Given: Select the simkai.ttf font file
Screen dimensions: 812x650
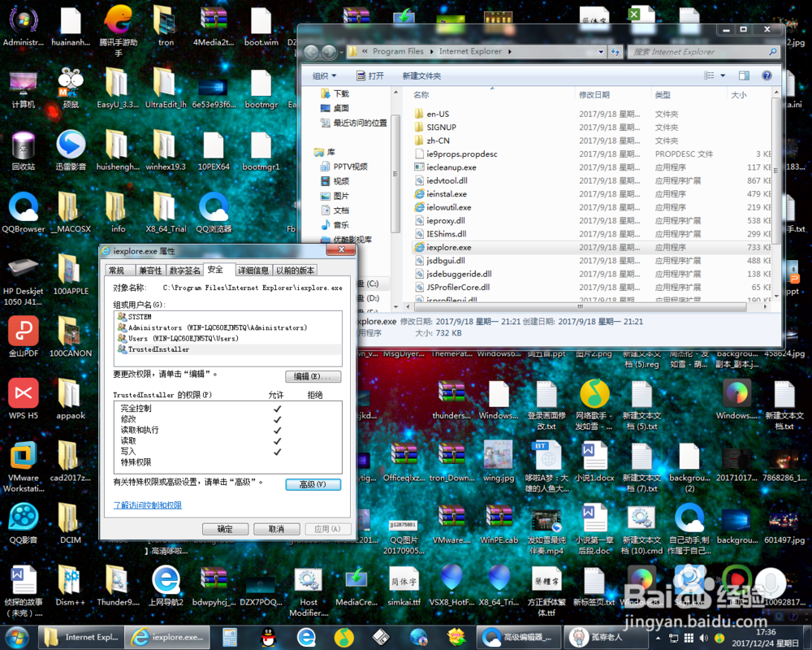Looking at the screenshot, I should tap(404, 586).
